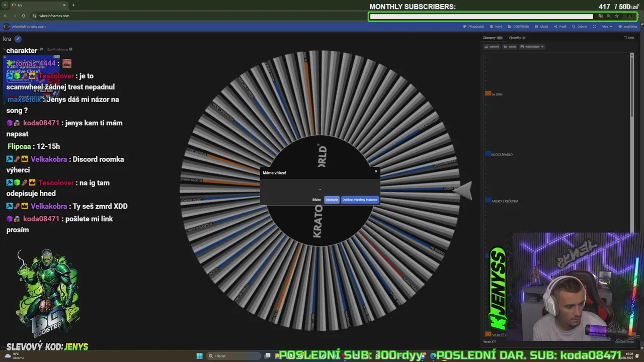This screenshot has height=362, width=644.
Task: Expand the Více dropdown menu
Action: coord(607,27)
